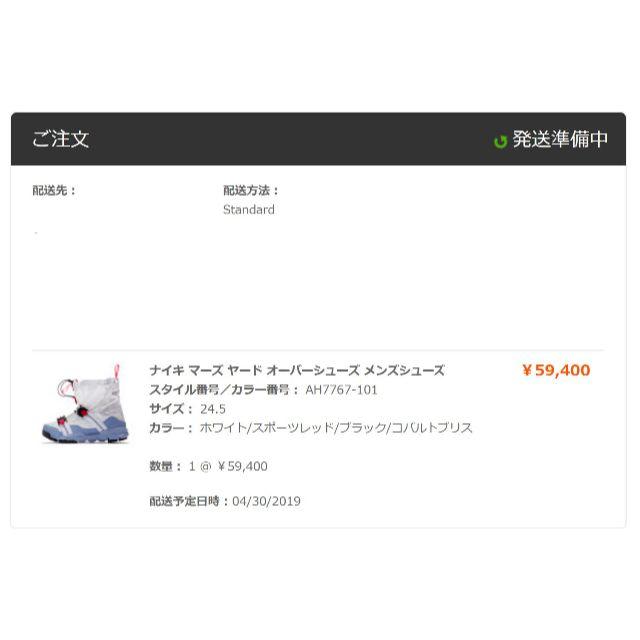Screen dimensions: 640x640
Task: Click the サイズ label
Action: click(x=171, y=409)
